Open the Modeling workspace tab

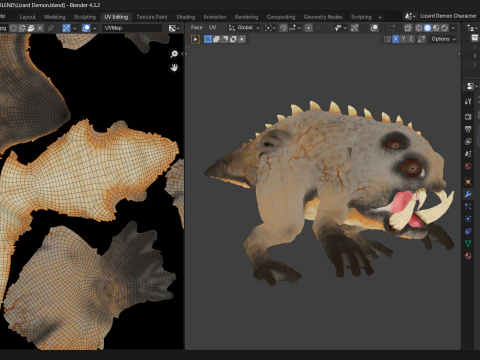pyautogui.click(x=55, y=17)
